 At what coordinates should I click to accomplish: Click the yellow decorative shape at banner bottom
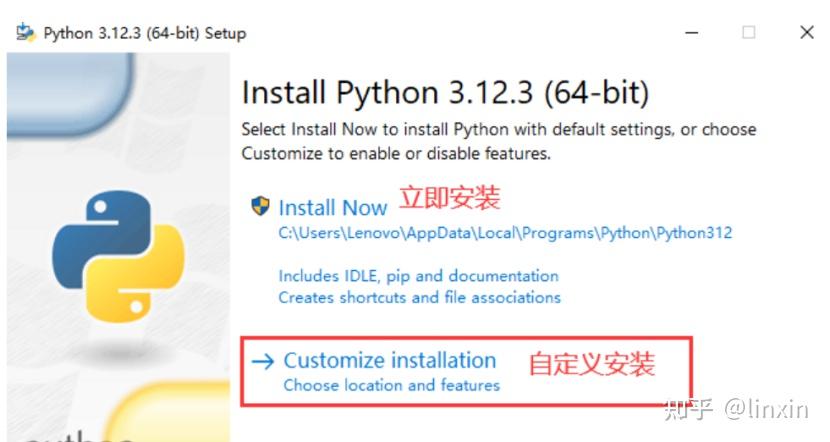167,411
